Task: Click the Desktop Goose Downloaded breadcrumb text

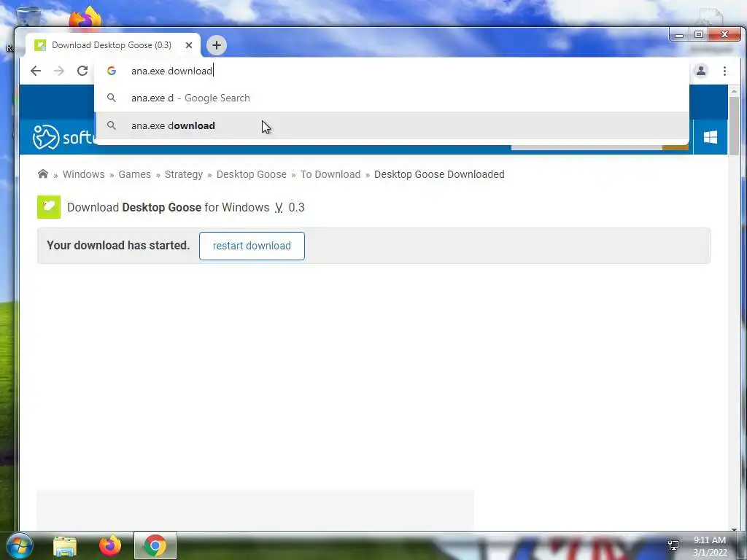Action: click(439, 174)
